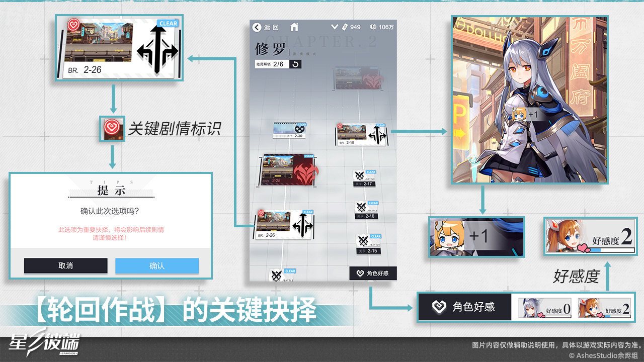This screenshot has height=362, width=644.
Task: Tap the silver-haired character illustration
Action: [529, 99]
